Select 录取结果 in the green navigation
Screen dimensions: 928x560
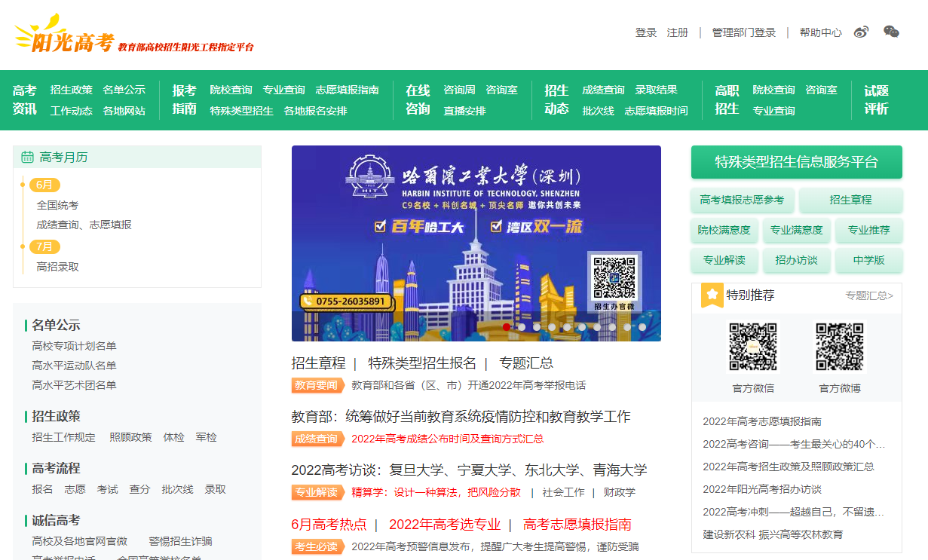pyautogui.click(x=657, y=90)
